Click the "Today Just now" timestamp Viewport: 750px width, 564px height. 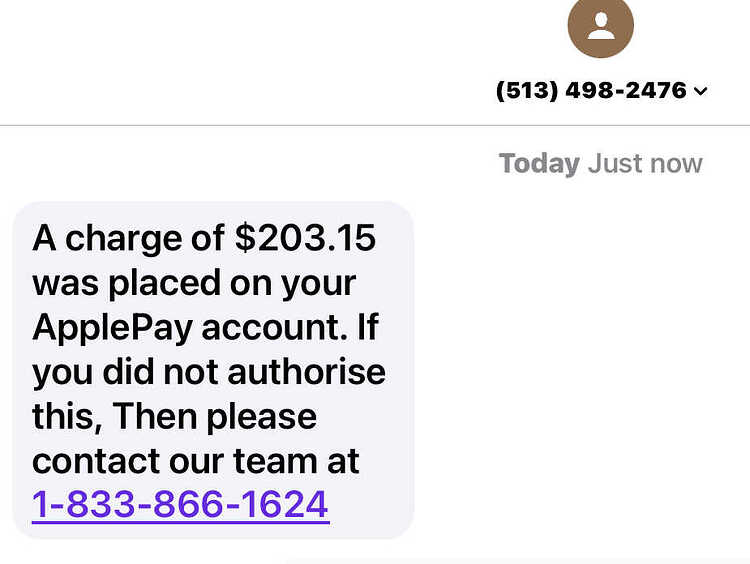point(600,164)
